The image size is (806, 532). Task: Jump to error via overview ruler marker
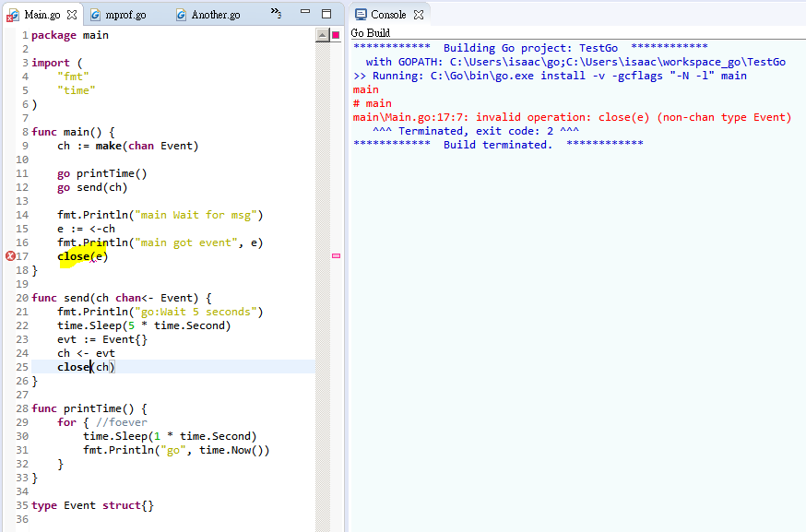click(336, 255)
